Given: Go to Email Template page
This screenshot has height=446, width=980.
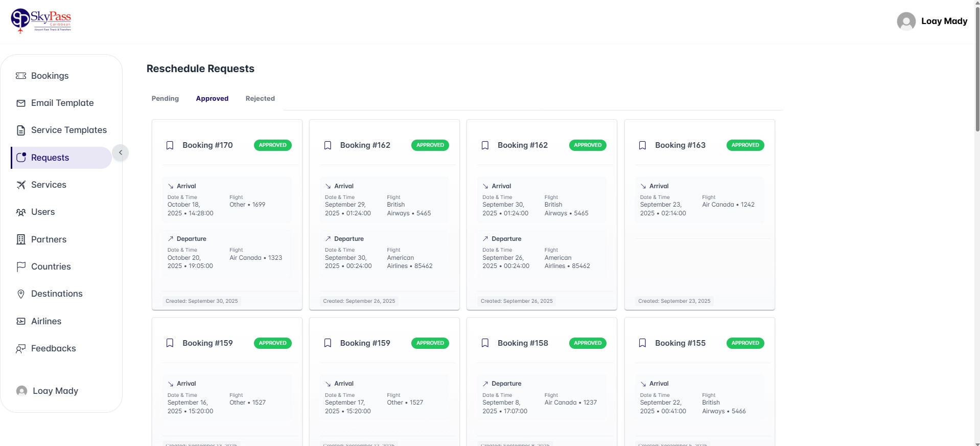Looking at the screenshot, I should tap(61, 103).
